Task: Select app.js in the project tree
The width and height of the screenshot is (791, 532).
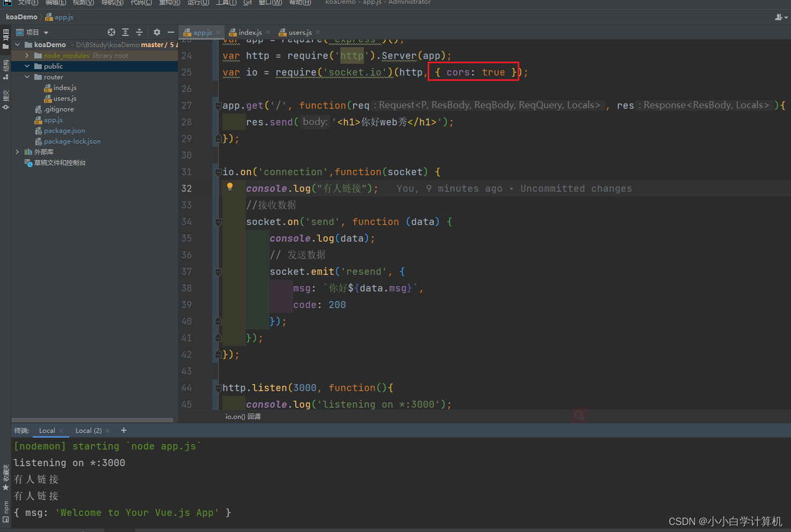Action: [53, 120]
